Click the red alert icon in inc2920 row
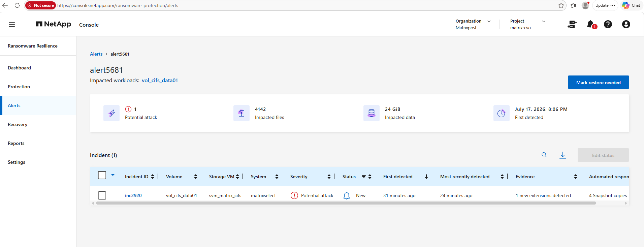The width and height of the screenshot is (644, 247). (294, 195)
